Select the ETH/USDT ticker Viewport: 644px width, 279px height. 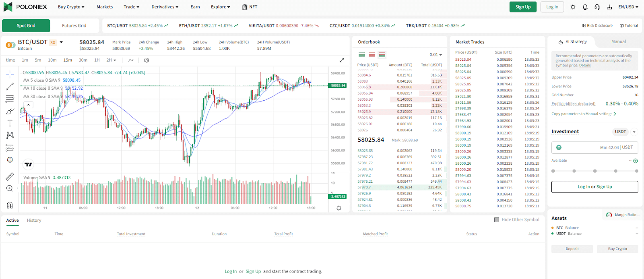(x=208, y=26)
